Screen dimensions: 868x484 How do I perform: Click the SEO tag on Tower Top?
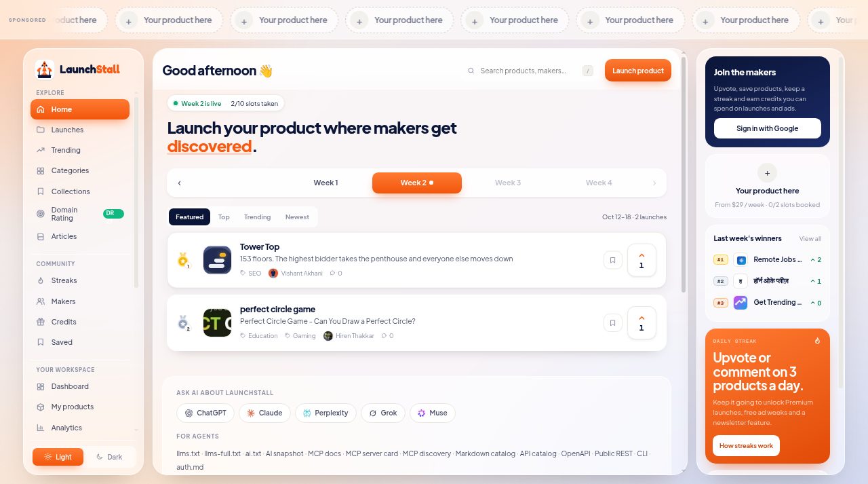251,273
